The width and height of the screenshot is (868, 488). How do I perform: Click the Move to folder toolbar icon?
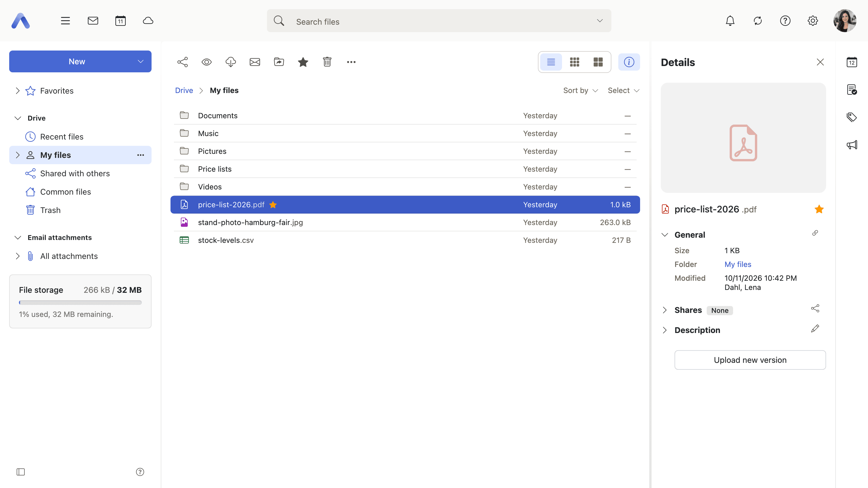tap(279, 62)
